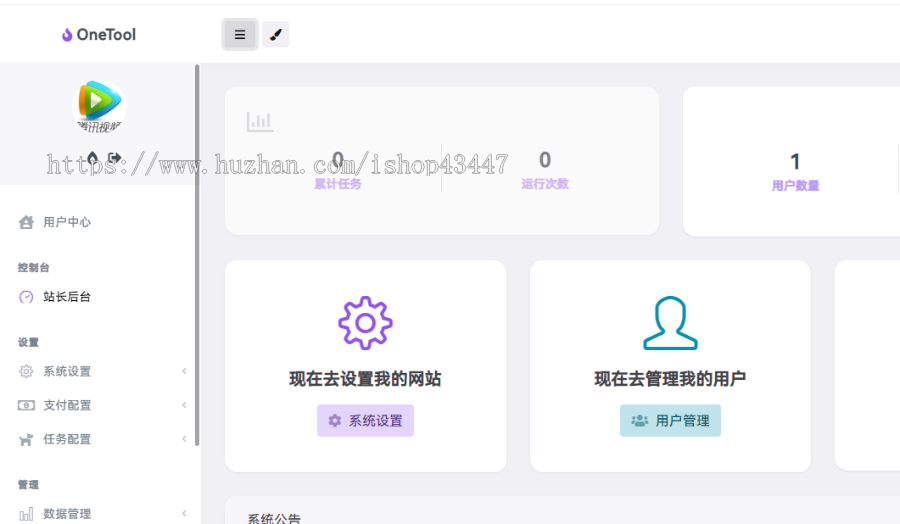Click the 设置 section label
Viewport: 900px width, 524px height.
point(28,343)
